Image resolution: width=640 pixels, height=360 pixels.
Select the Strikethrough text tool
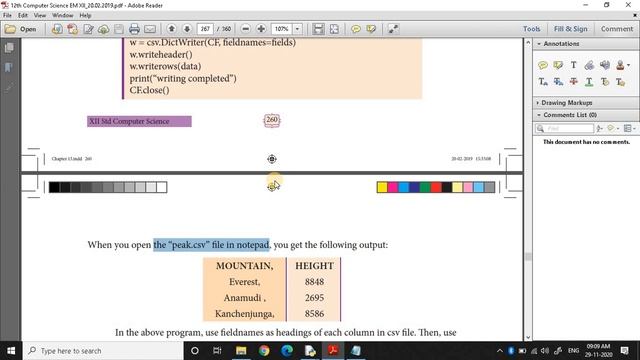tap(573, 82)
